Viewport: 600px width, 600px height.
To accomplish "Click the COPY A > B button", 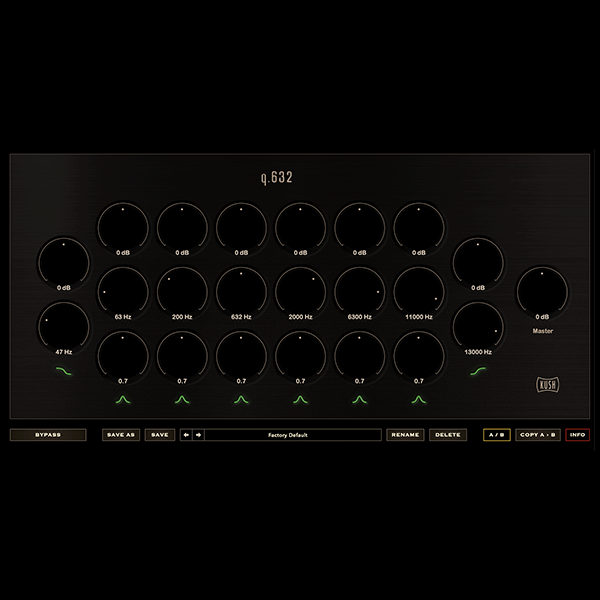I will tap(538, 435).
